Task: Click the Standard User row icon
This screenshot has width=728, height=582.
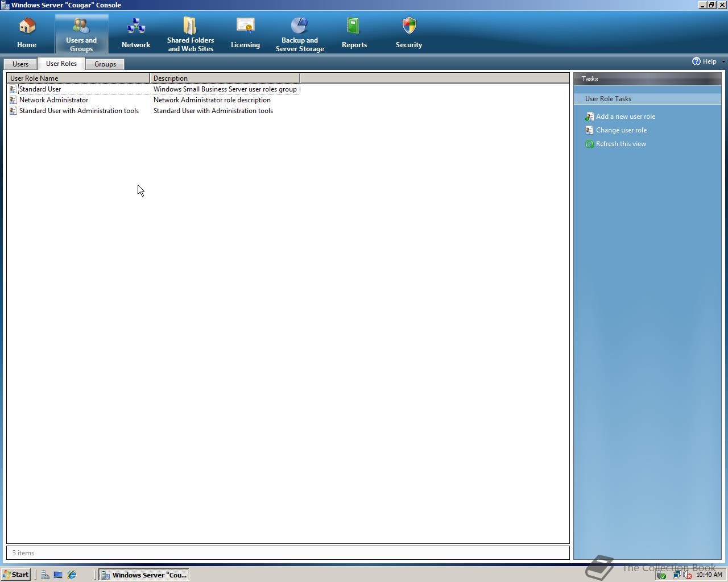Action: click(13, 89)
